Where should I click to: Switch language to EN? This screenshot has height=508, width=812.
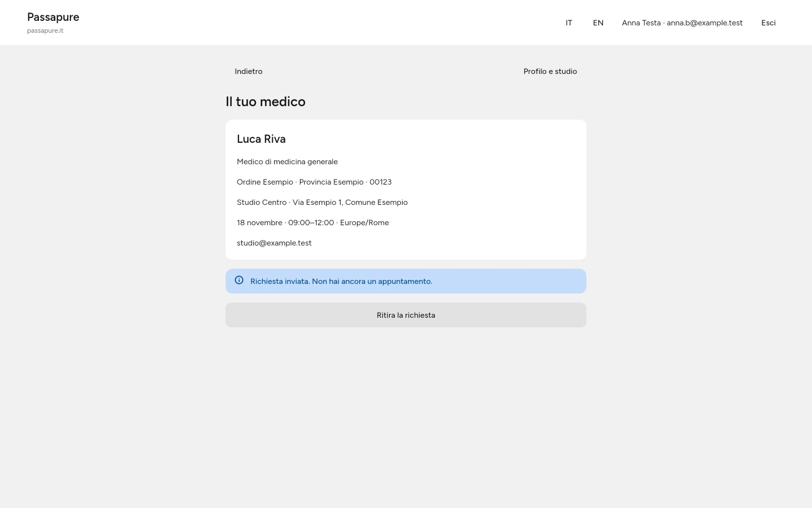click(x=598, y=23)
